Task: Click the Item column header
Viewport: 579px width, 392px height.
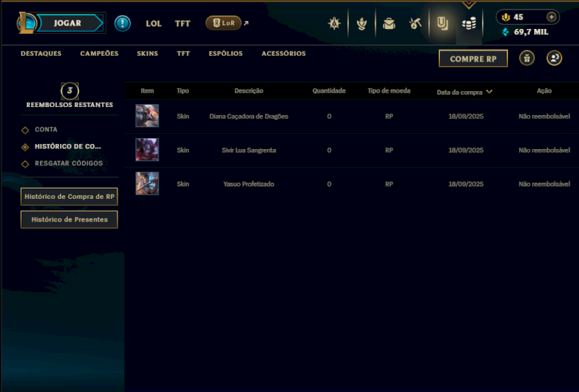Action: click(x=147, y=91)
